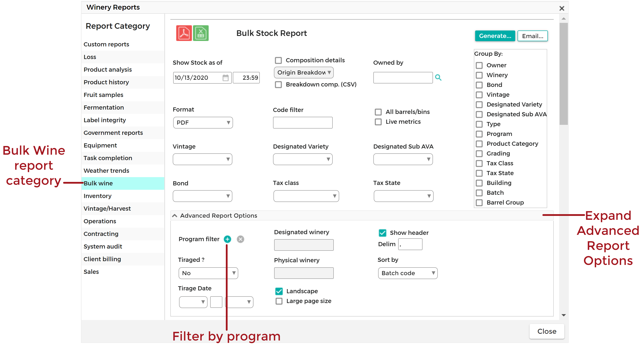The width and height of the screenshot is (644, 349).
Task: Check the All barrels/bins option
Action: click(378, 112)
